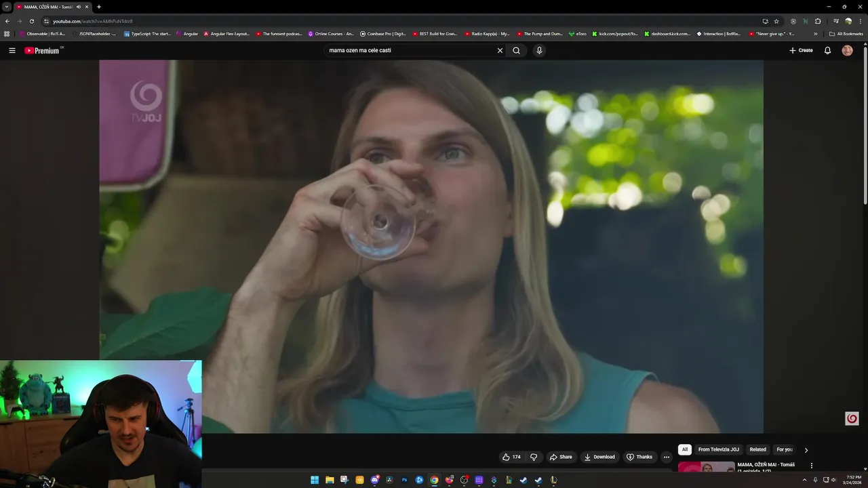Start voice search with microphone icon
This screenshot has width=868, height=488.
point(539,50)
